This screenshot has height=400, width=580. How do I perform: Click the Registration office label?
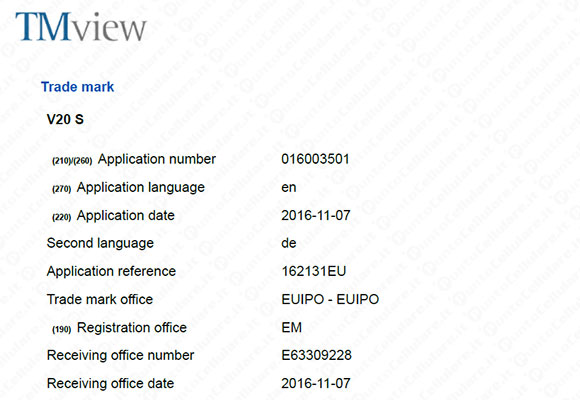pyautogui.click(x=132, y=327)
